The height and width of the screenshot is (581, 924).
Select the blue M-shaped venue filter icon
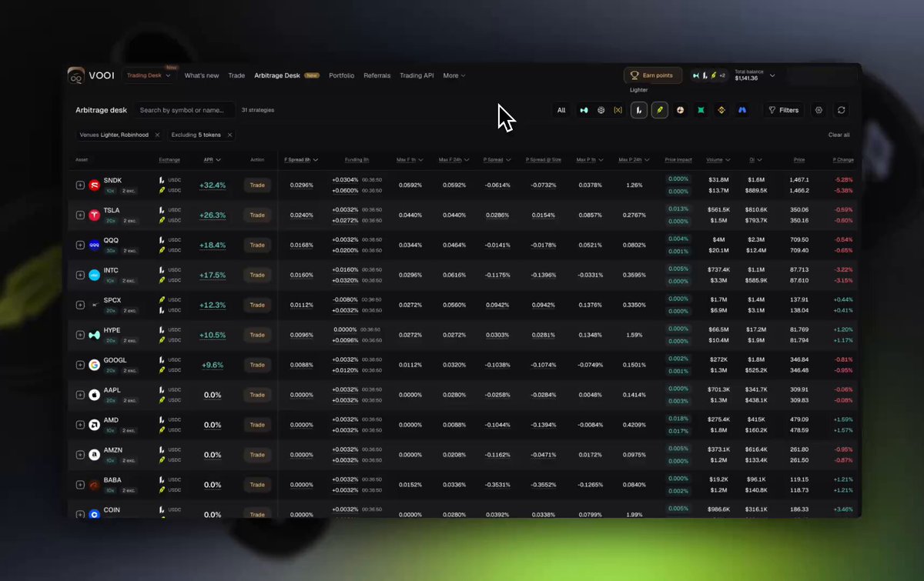(x=742, y=110)
